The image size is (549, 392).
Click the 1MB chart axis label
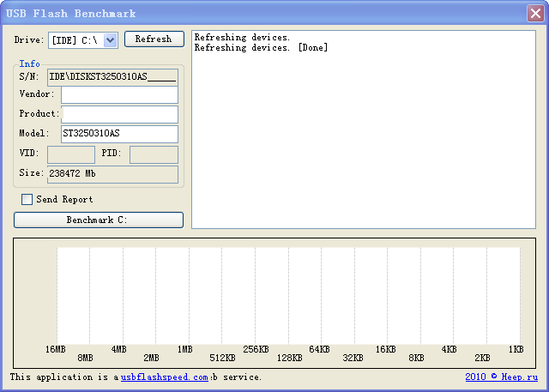[x=185, y=349]
